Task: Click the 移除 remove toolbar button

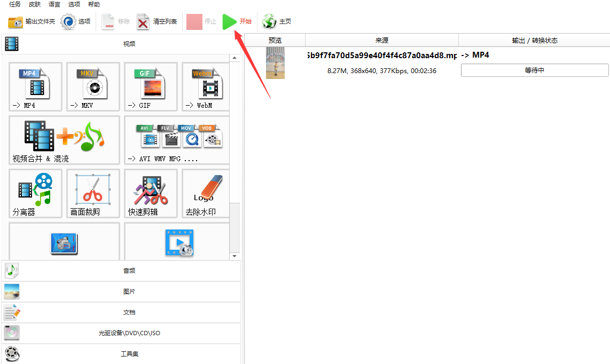Action: [x=115, y=22]
